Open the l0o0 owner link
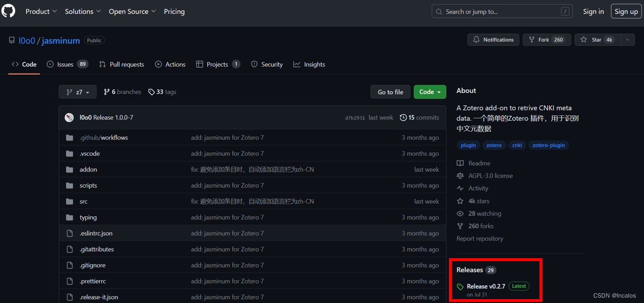The image size is (644, 303). pyautogui.click(x=27, y=40)
